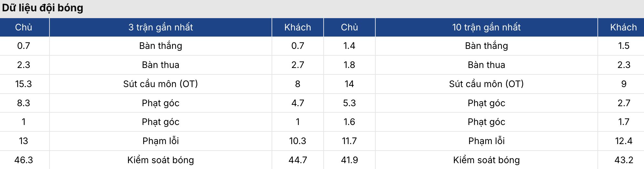Click '3 trận gần nhất' column header
Viewport: 644px width, 169px height.
click(160, 27)
